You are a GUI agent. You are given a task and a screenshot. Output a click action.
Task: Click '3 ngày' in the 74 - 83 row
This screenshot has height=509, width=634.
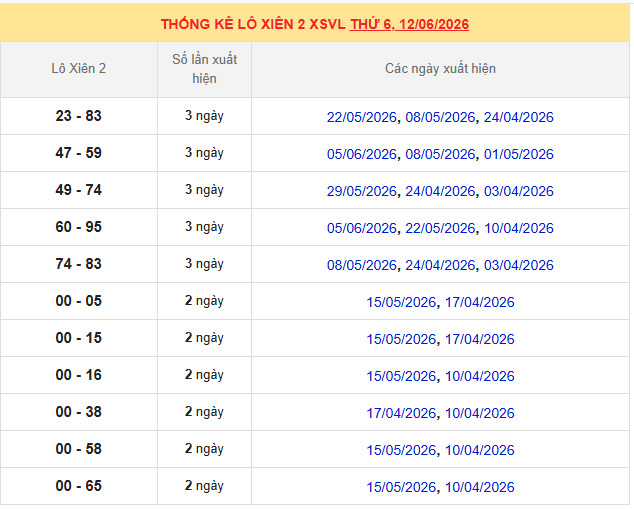click(x=204, y=264)
